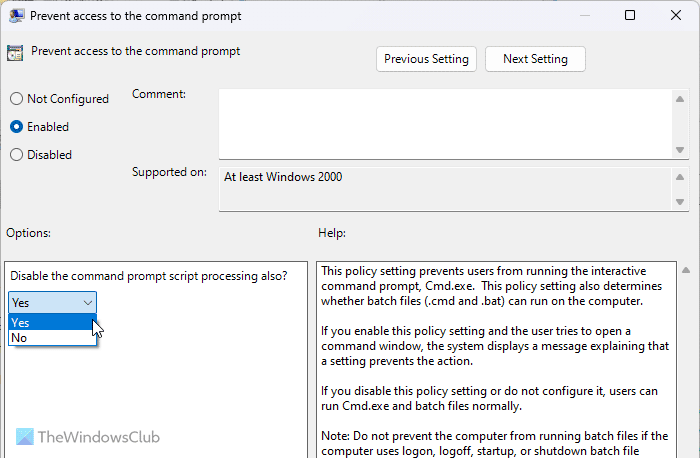This screenshot has height=458, width=700.
Task: Click the Comment box scroll down arrow
Action: click(x=681, y=149)
